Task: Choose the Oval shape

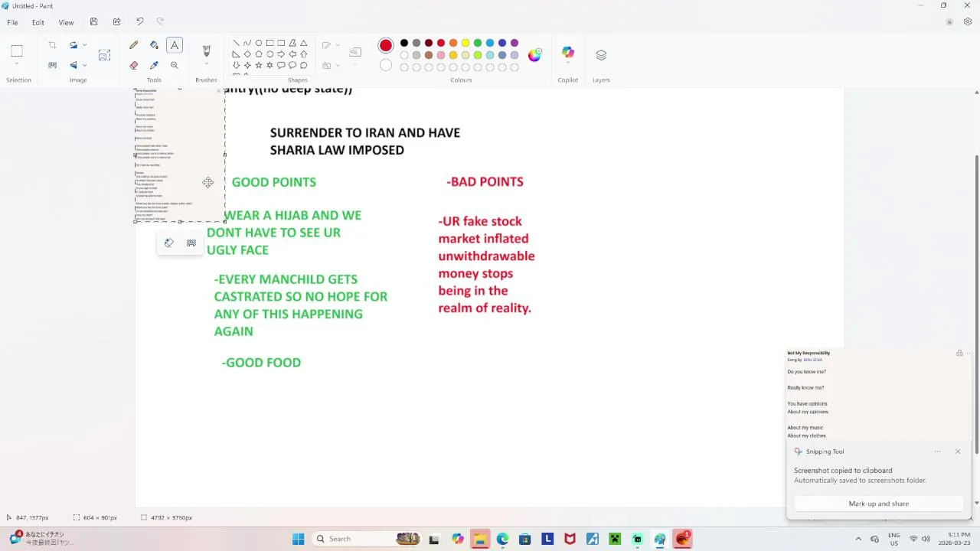Action: click(259, 43)
